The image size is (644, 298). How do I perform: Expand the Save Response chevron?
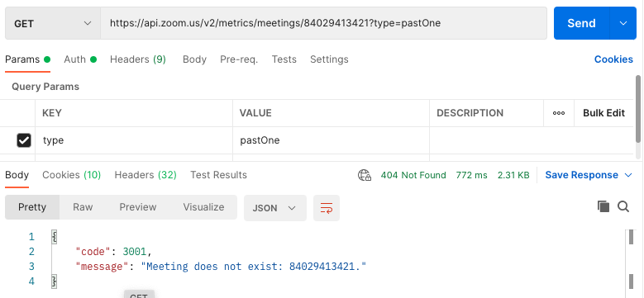coord(628,176)
